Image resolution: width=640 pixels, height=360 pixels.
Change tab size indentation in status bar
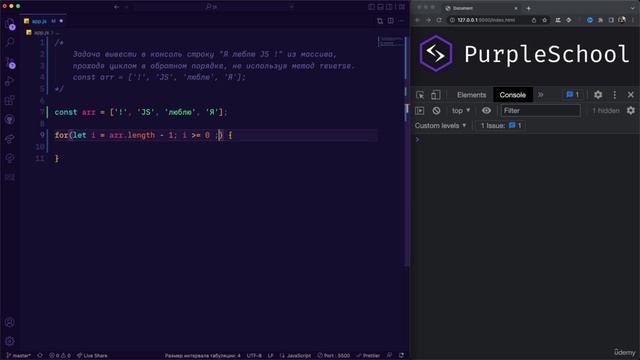pos(202,356)
